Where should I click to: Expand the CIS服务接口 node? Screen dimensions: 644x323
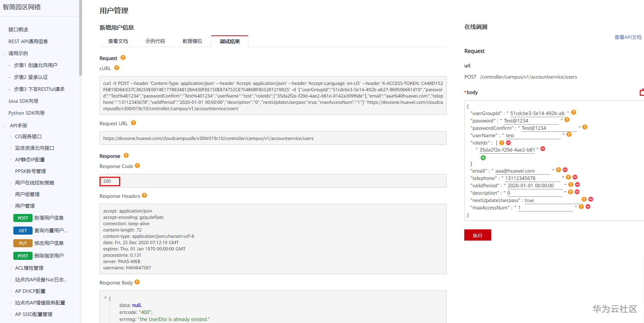11,136
